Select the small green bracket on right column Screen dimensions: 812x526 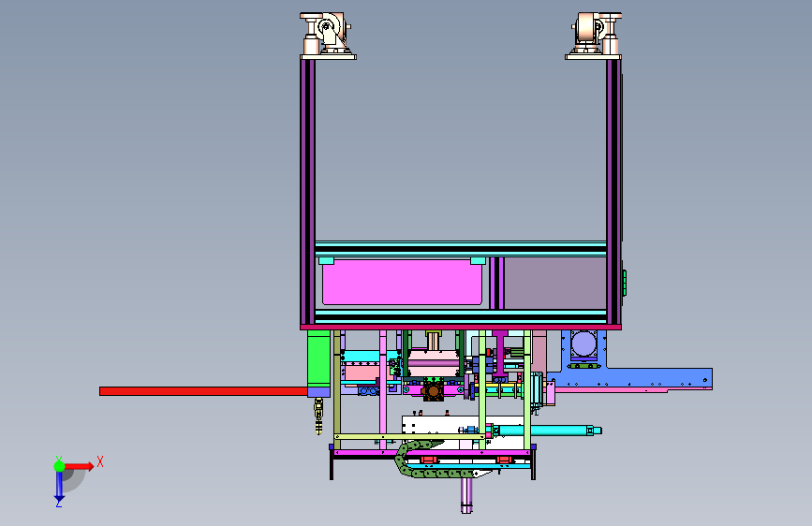(x=624, y=283)
